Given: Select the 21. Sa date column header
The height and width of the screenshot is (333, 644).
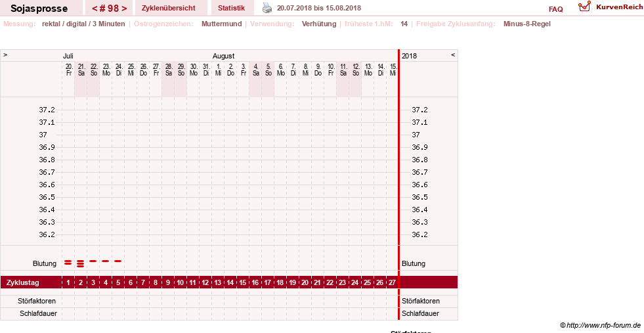Looking at the screenshot, I should (x=81, y=70).
